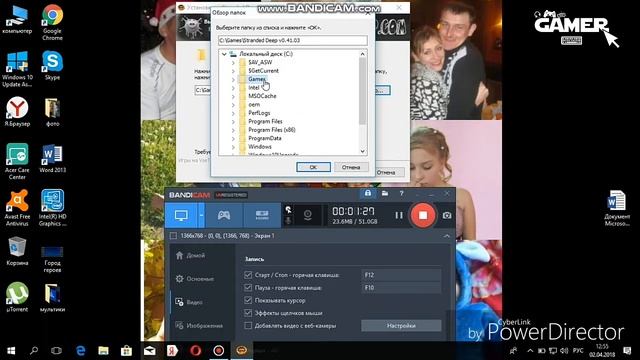Viewport: 640px width, 360px height.
Task: Expand the Program Files folder node
Action: [x=233, y=121]
